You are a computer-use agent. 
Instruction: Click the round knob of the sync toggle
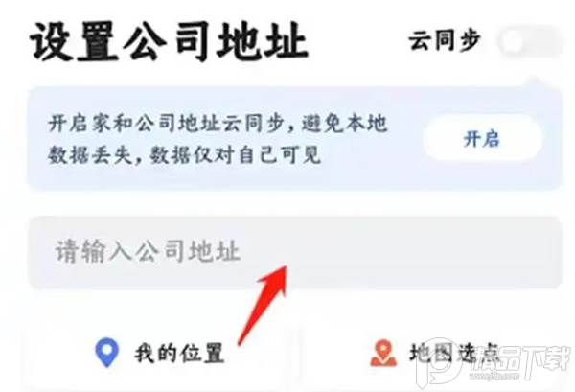pos(512,42)
